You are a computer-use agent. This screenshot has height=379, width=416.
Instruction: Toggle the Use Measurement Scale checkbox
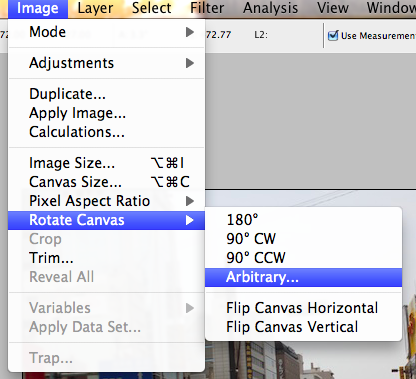(333, 36)
